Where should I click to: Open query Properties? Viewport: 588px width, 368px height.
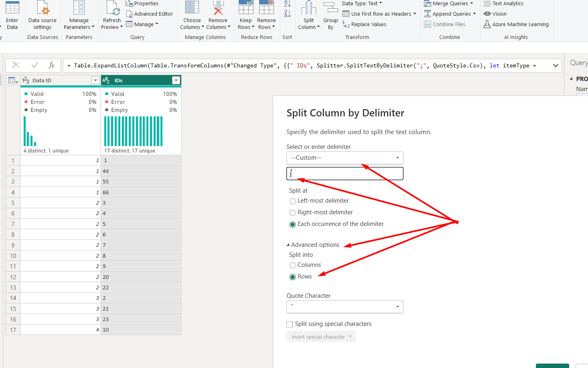point(142,4)
